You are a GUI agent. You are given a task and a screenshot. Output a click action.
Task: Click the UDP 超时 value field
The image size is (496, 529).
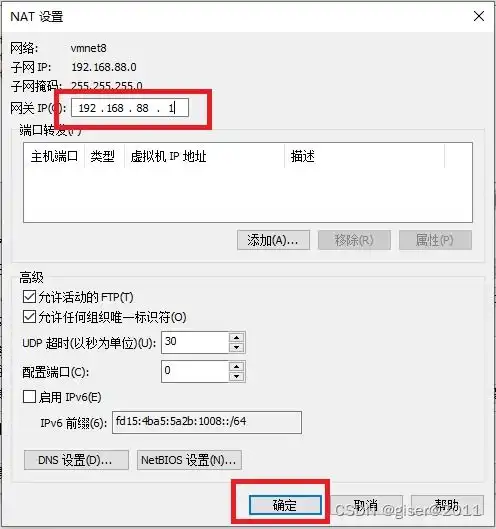(195, 342)
